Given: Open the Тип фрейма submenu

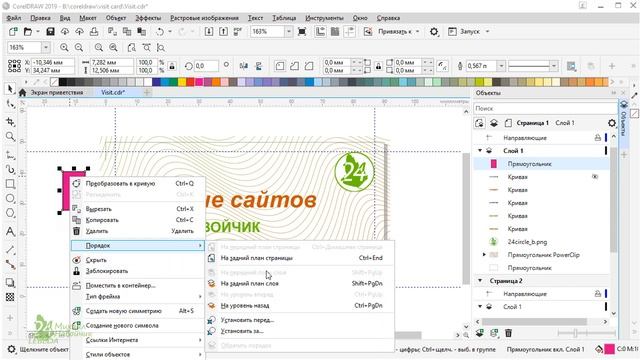Looking at the screenshot, I should (137, 296).
